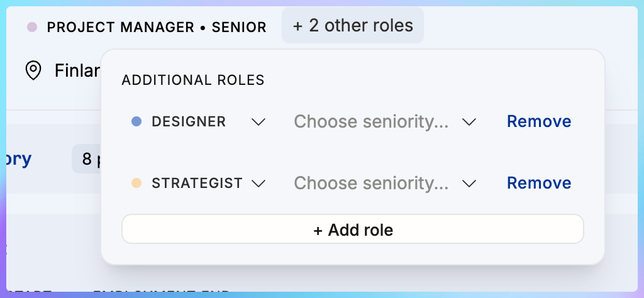Remove the Designer role

(x=539, y=121)
